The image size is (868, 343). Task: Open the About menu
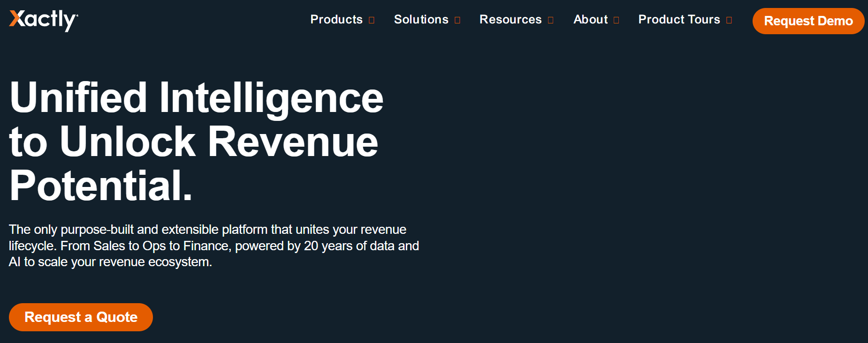(590, 20)
